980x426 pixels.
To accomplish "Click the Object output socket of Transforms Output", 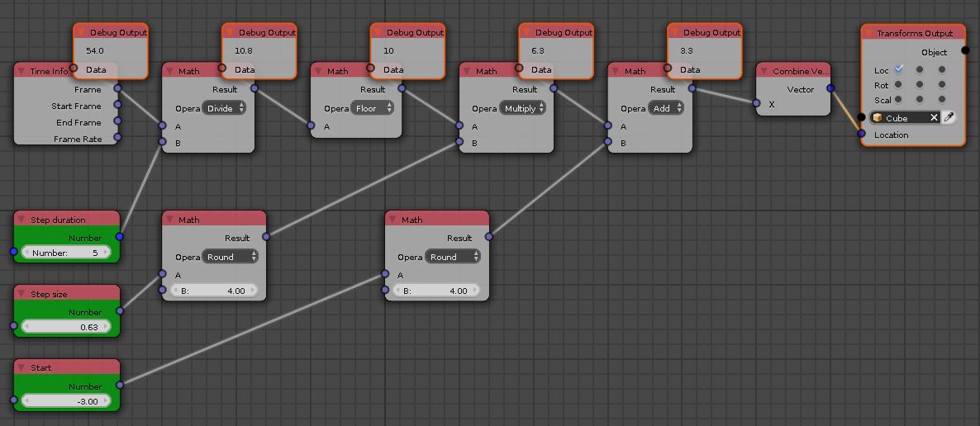I will [966, 50].
